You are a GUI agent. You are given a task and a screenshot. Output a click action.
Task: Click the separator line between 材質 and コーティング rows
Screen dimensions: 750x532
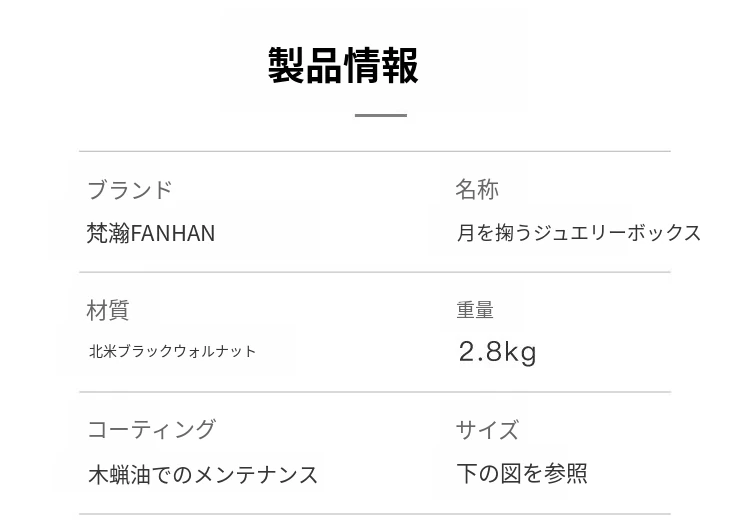374,392
